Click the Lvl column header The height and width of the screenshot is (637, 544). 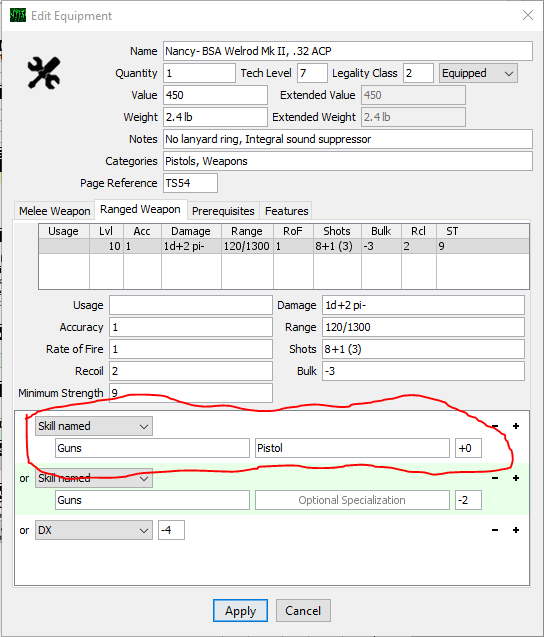[x=106, y=231]
